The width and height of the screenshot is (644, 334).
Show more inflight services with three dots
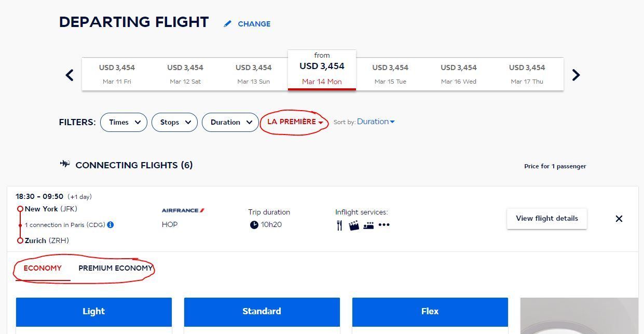coord(384,225)
